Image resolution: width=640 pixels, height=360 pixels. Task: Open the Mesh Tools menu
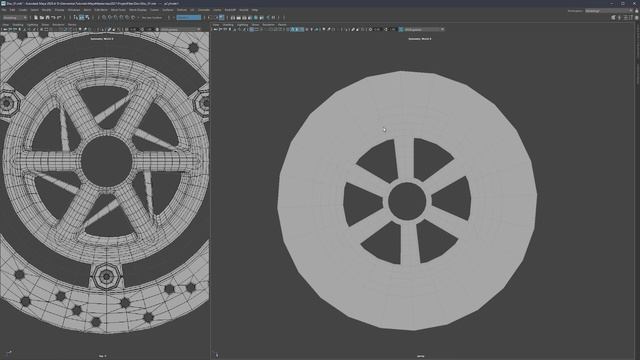click(118, 10)
